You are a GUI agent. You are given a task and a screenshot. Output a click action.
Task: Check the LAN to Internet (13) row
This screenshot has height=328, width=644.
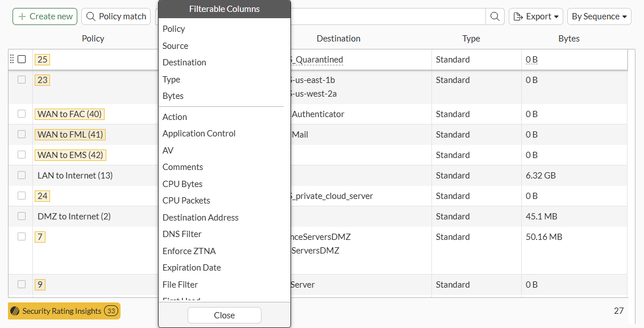[22, 175]
